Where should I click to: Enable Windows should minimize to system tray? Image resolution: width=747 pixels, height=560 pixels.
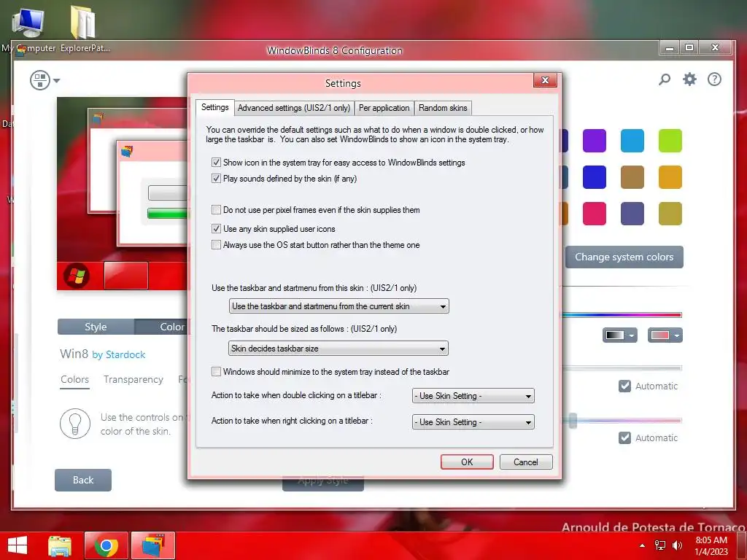[216, 372]
